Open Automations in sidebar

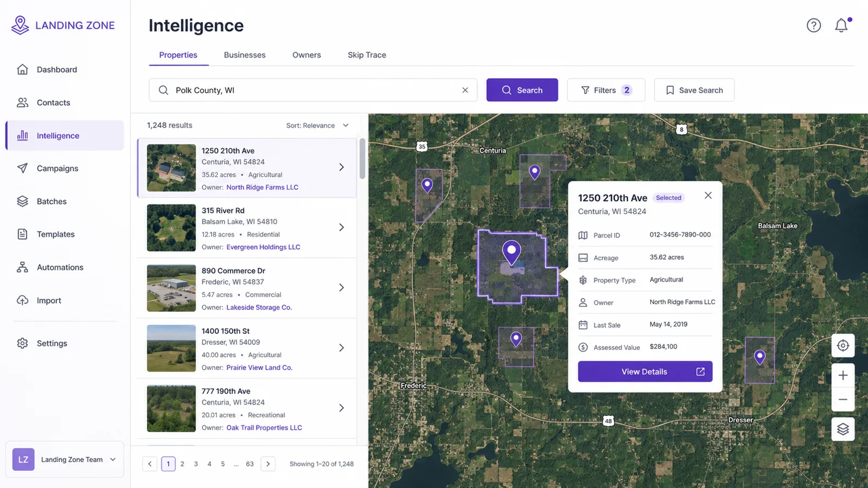click(65, 267)
